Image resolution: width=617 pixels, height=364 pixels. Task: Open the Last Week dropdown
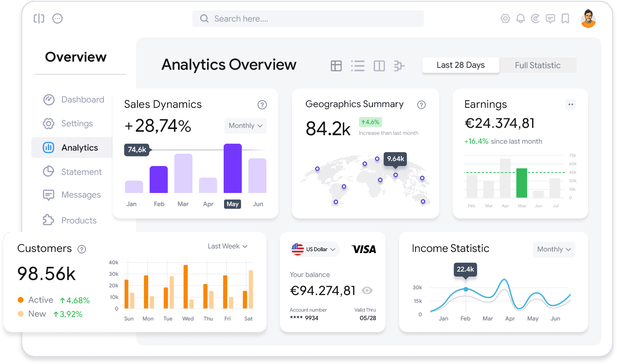(227, 246)
